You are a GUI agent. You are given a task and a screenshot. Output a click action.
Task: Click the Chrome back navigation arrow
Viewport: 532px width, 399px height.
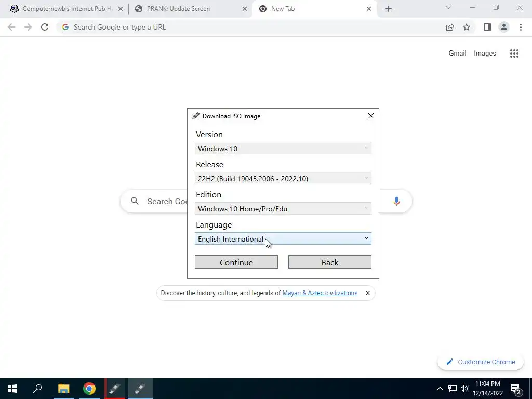click(11, 27)
